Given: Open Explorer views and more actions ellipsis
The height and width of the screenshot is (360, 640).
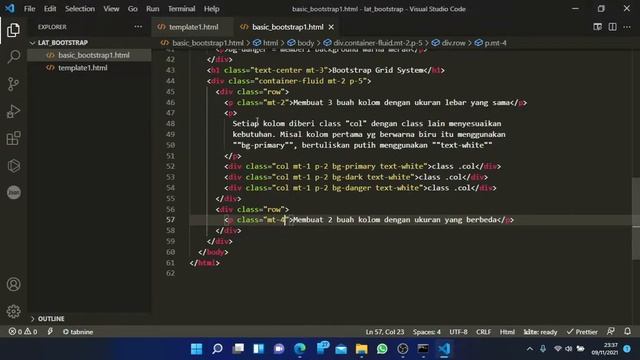Looking at the screenshot, I should click(x=138, y=27).
